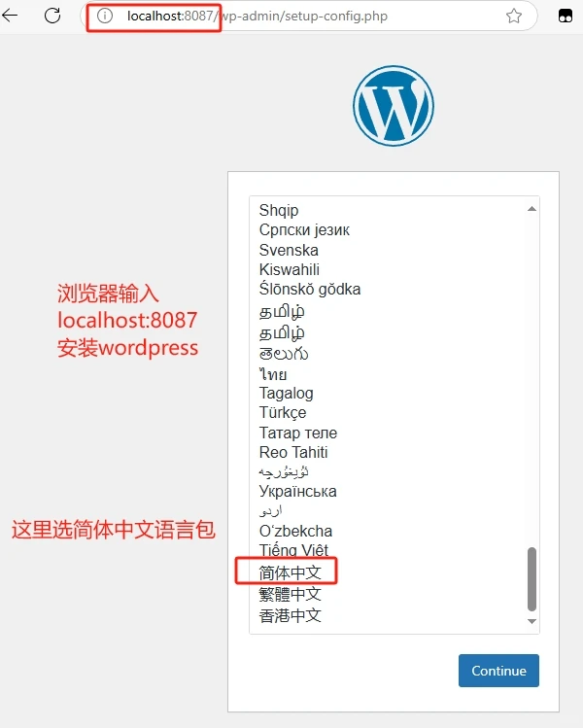Click the Continue button
This screenshot has width=583, height=728.
click(498, 671)
